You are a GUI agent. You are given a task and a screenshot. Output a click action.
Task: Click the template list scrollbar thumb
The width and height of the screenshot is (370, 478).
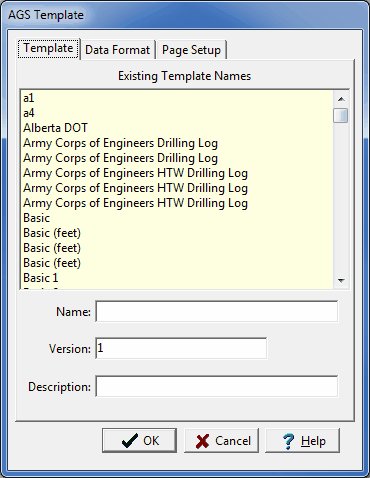(x=341, y=115)
